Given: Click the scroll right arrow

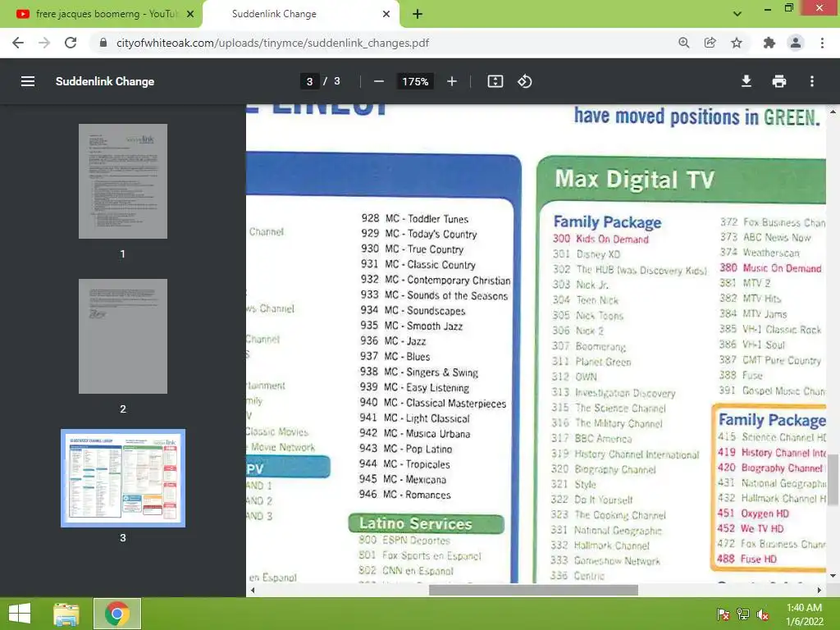Looking at the screenshot, I should point(819,591).
